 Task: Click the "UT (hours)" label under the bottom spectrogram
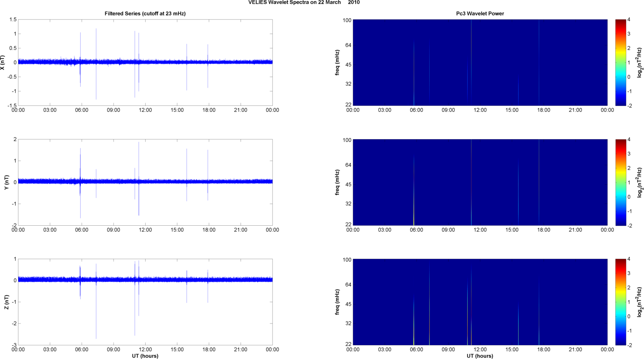tap(480, 356)
